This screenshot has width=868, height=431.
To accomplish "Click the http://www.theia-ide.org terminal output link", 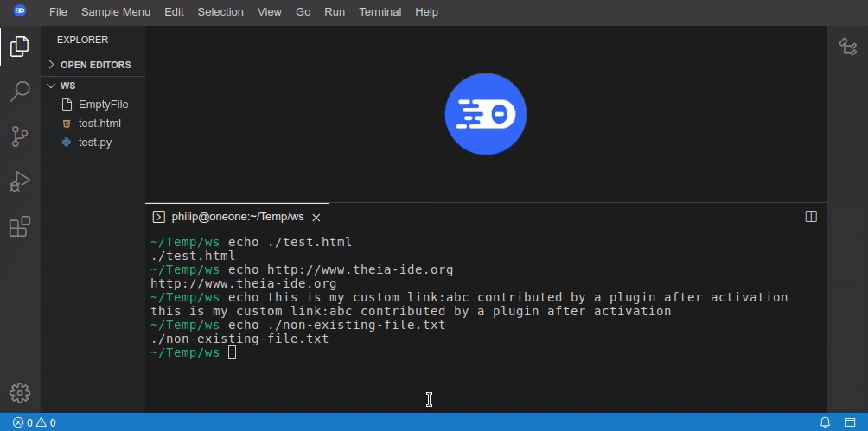I will pyautogui.click(x=244, y=284).
